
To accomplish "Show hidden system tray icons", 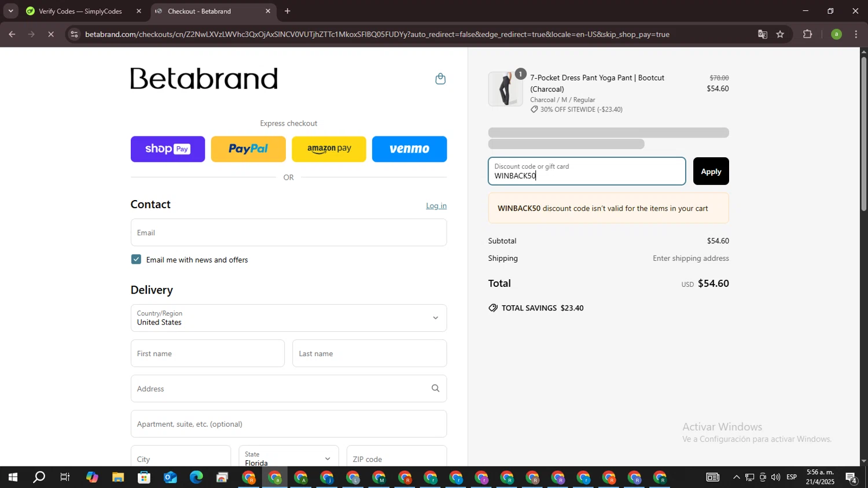I will [736, 478].
